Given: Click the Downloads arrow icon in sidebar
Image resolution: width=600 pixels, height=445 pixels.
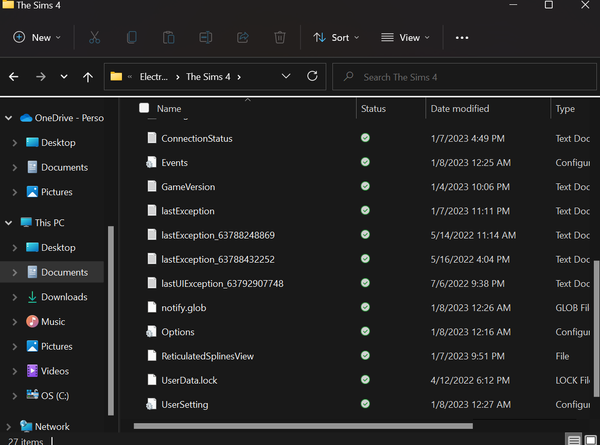Looking at the screenshot, I should click(32, 297).
